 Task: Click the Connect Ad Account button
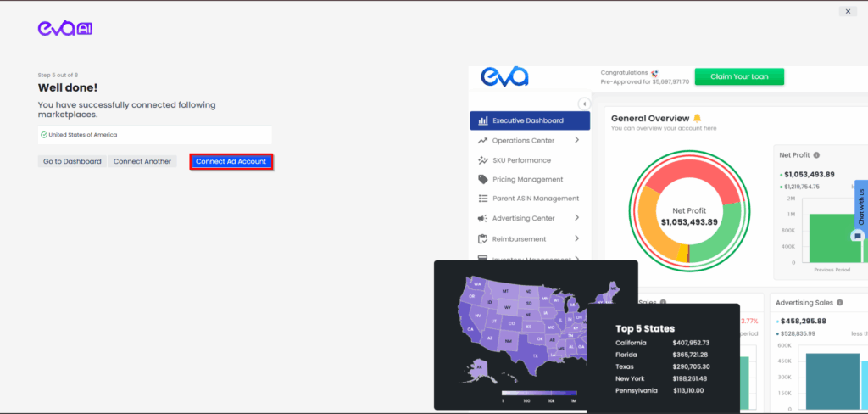pos(231,161)
